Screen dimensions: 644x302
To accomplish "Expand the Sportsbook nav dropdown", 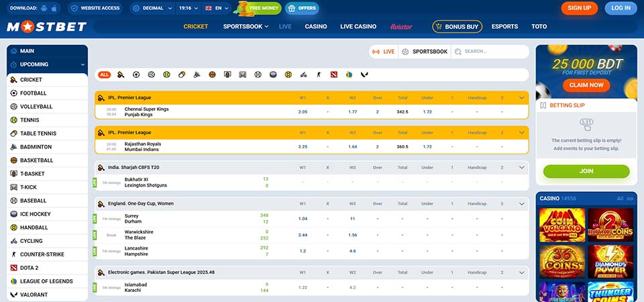I will click(x=246, y=27).
